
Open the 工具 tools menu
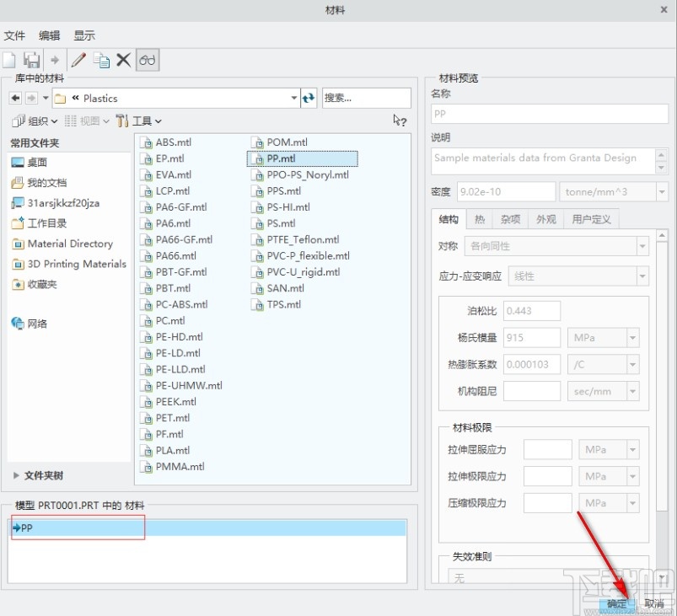138,121
